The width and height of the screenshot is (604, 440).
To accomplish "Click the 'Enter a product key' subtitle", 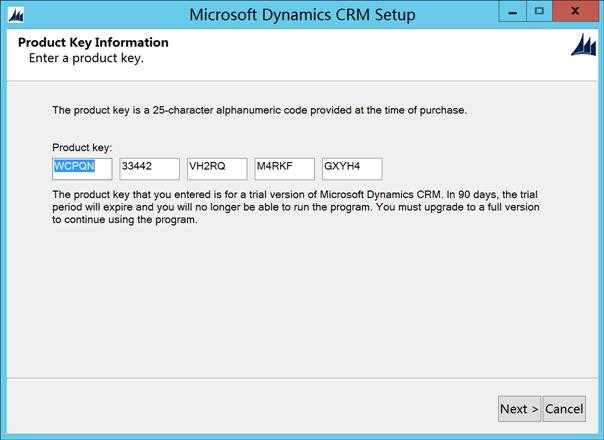I will click(x=86, y=58).
